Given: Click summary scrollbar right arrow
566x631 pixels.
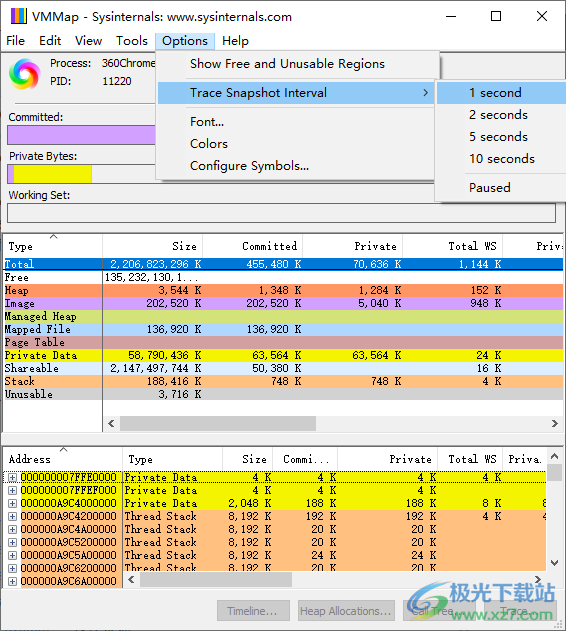Looking at the screenshot, I should coord(555,423).
